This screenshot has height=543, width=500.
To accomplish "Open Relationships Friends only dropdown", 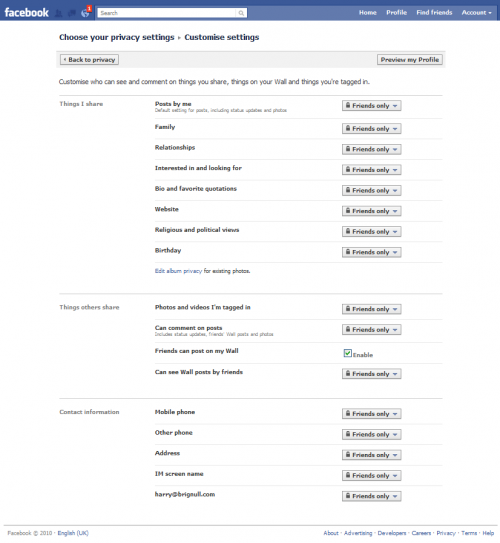I will [x=372, y=149].
